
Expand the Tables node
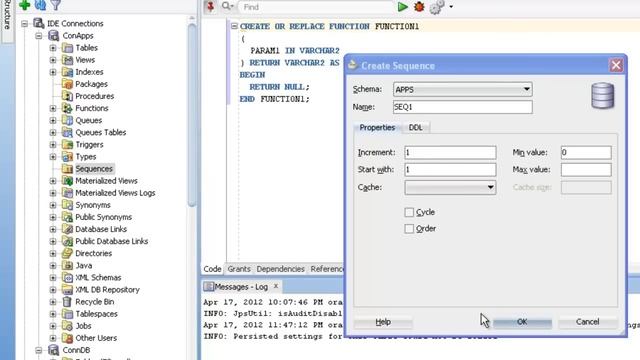pyautogui.click(x=53, y=48)
